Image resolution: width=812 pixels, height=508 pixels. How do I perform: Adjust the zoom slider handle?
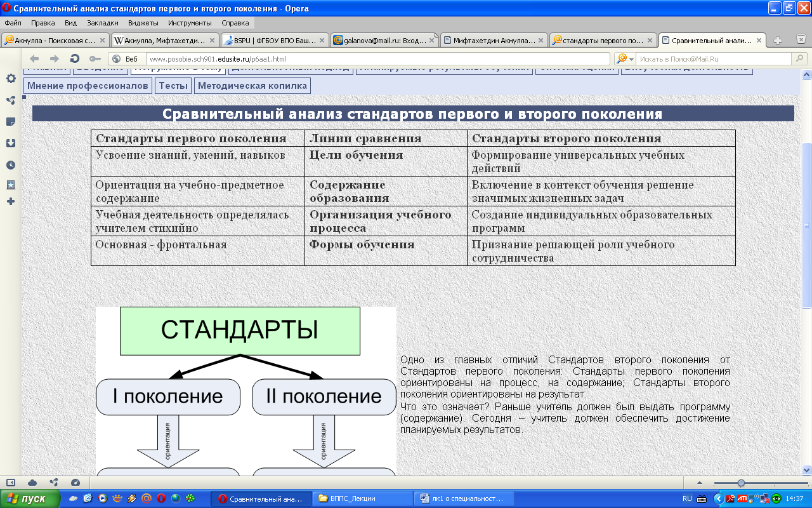click(x=741, y=483)
